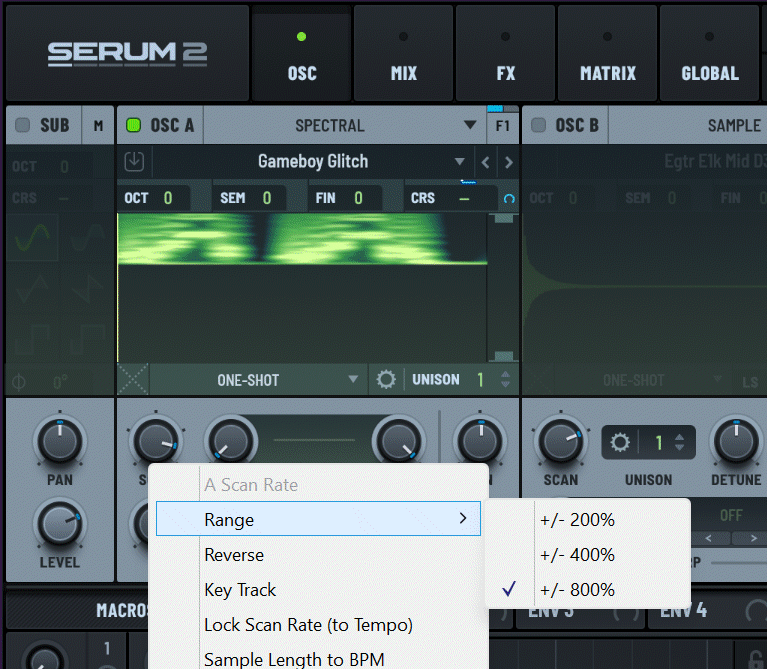
Task: Click the OSC A pan knob
Action: 480,440
